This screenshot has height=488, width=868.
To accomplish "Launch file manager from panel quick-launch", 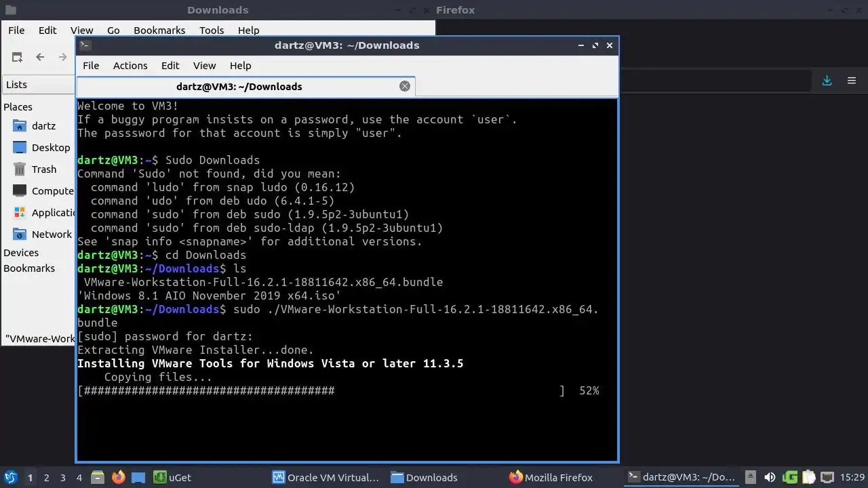I will coord(97,478).
